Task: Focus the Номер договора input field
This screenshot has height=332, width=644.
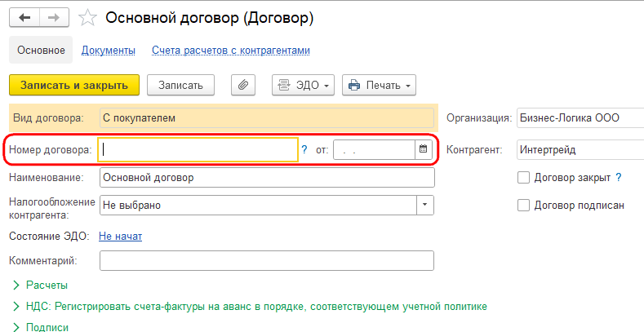Action: point(198,150)
